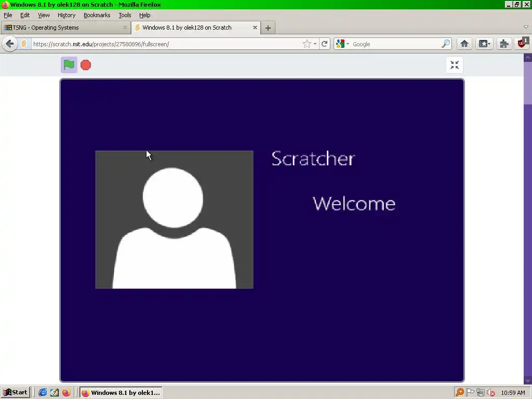The image size is (532, 399).
Task: Open the add-ons puzzle piece icon
Action: pos(504,44)
